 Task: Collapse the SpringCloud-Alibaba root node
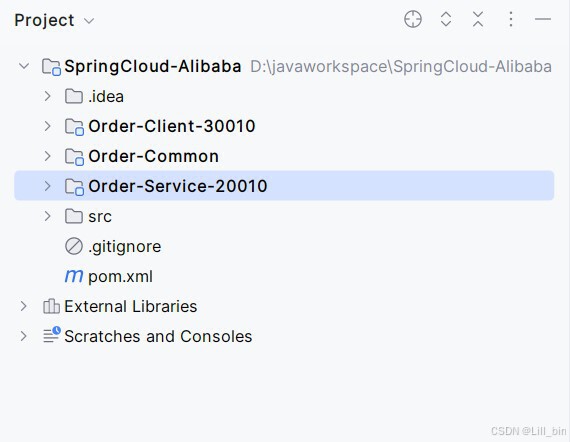point(24,66)
